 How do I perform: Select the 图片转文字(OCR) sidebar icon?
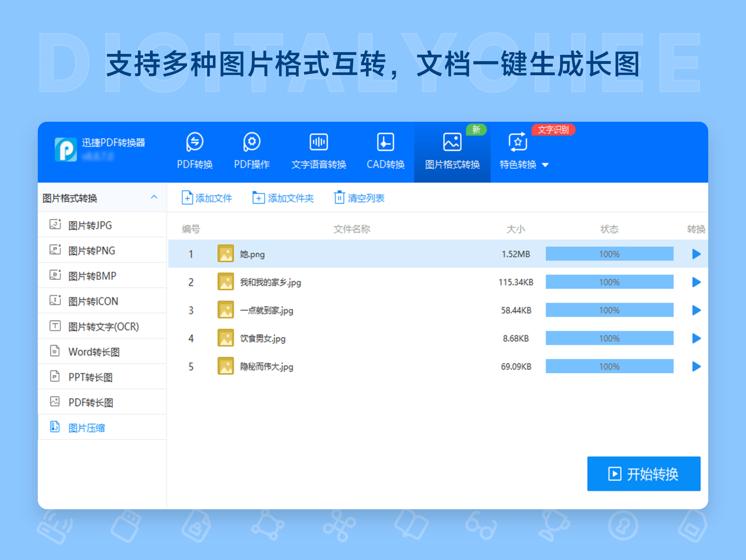[x=55, y=326]
